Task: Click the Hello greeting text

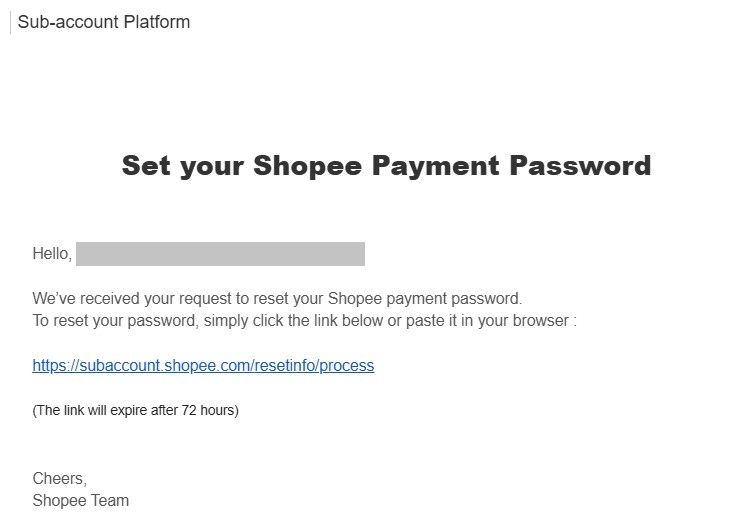Action: [x=51, y=254]
